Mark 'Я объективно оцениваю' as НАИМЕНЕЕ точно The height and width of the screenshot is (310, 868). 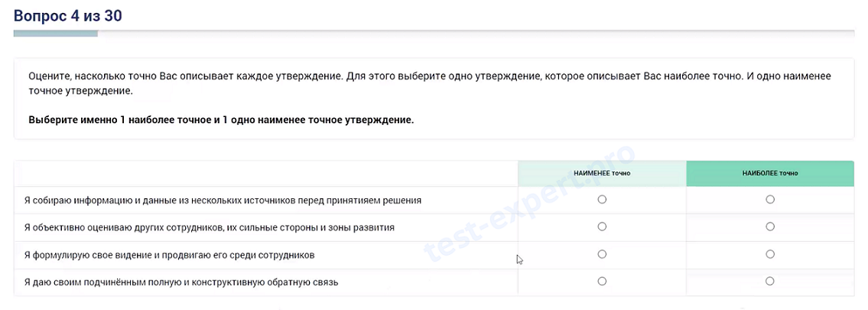pos(602,227)
